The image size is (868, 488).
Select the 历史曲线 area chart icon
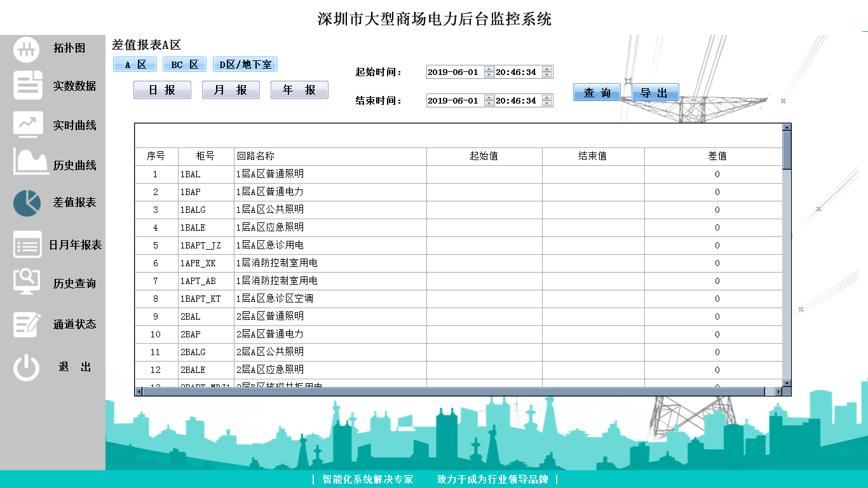pyautogui.click(x=31, y=162)
